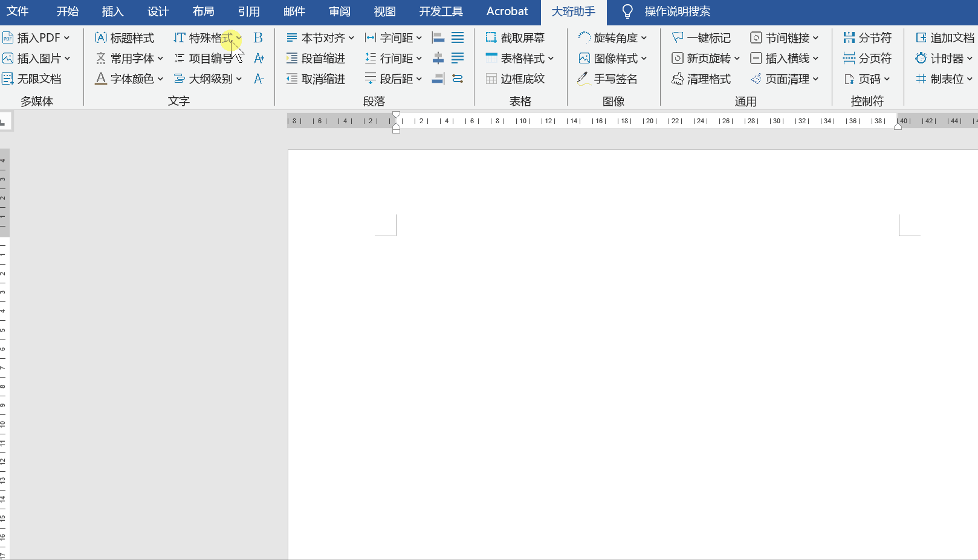978x560 pixels.
Task: Open the 插入图片 dropdown
Action: (x=36, y=59)
